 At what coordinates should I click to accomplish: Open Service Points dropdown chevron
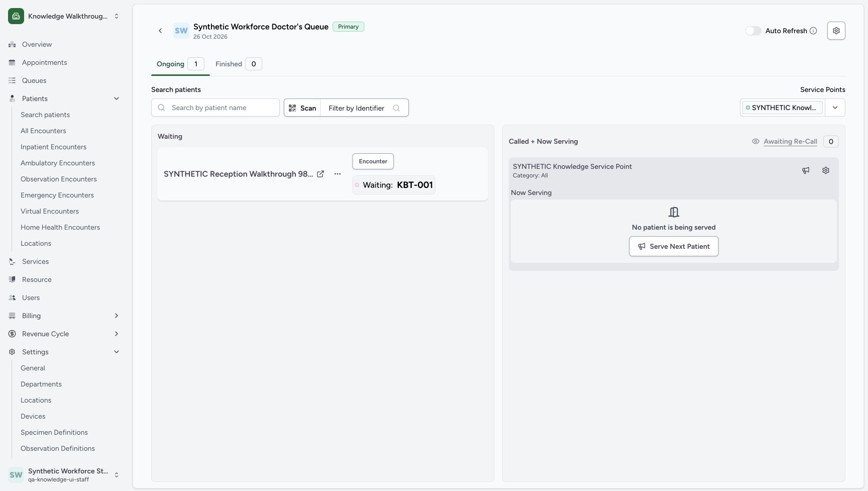pos(835,108)
